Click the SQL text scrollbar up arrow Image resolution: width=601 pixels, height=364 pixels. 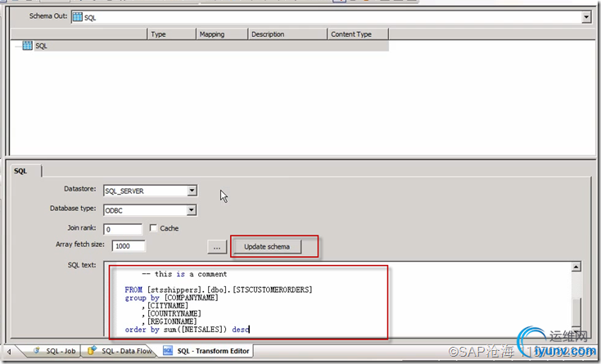pyautogui.click(x=576, y=267)
